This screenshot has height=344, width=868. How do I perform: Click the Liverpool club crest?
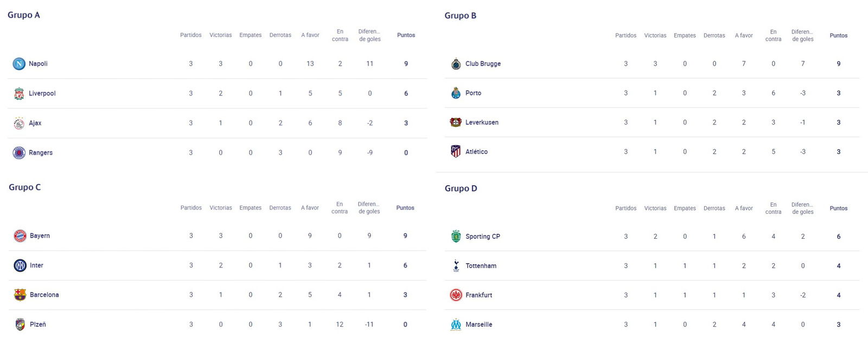click(19, 93)
